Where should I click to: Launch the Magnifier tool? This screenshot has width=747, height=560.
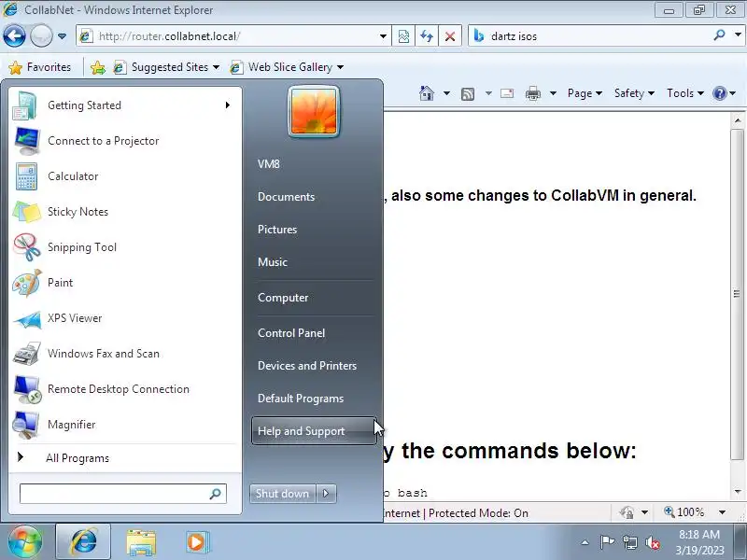[x=124, y=425]
